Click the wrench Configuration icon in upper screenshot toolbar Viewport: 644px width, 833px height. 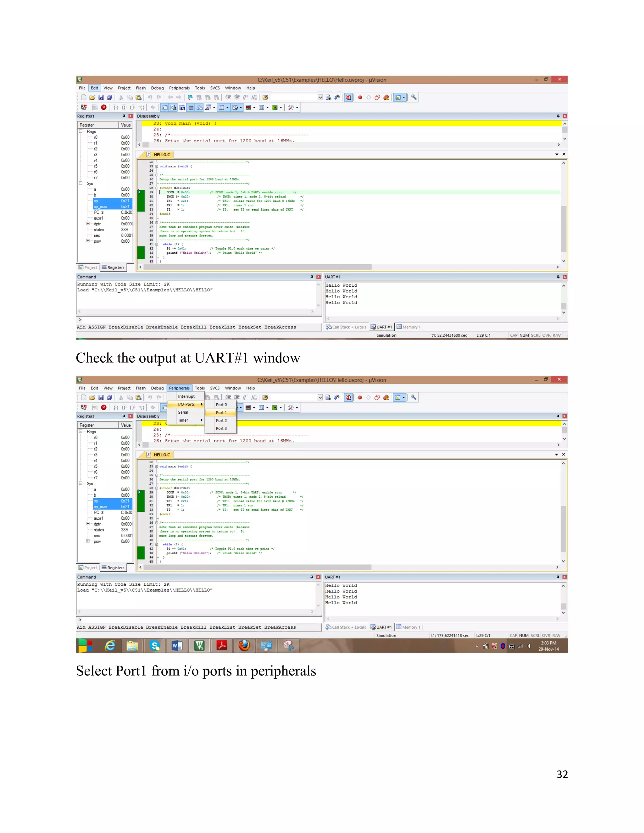pyautogui.click(x=414, y=97)
